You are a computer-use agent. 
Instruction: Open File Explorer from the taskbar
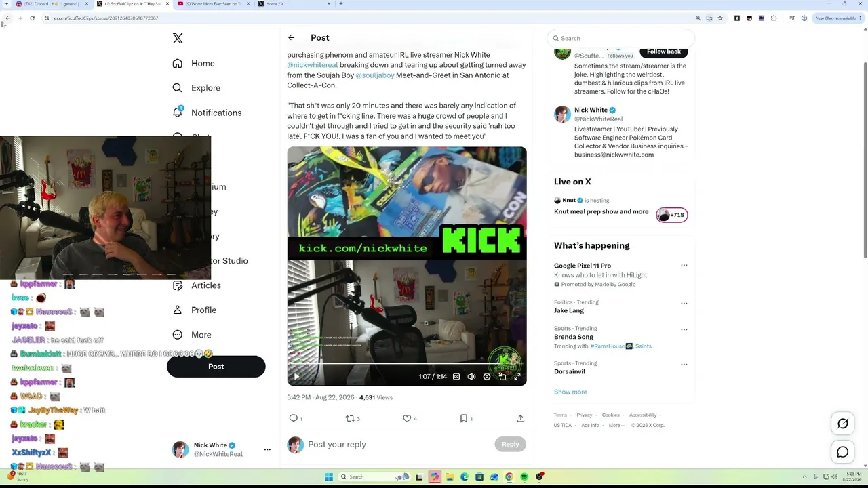pos(449,477)
